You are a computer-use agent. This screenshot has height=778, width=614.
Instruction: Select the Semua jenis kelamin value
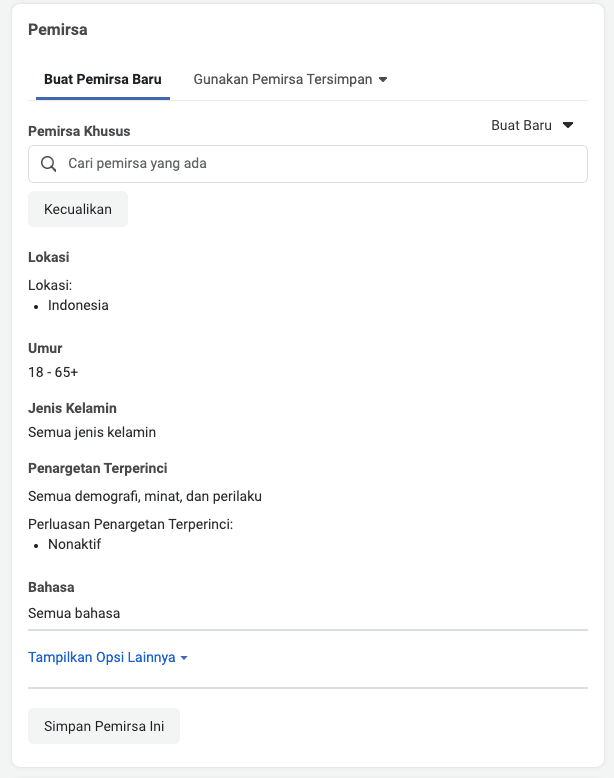click(x=92, y=432)
